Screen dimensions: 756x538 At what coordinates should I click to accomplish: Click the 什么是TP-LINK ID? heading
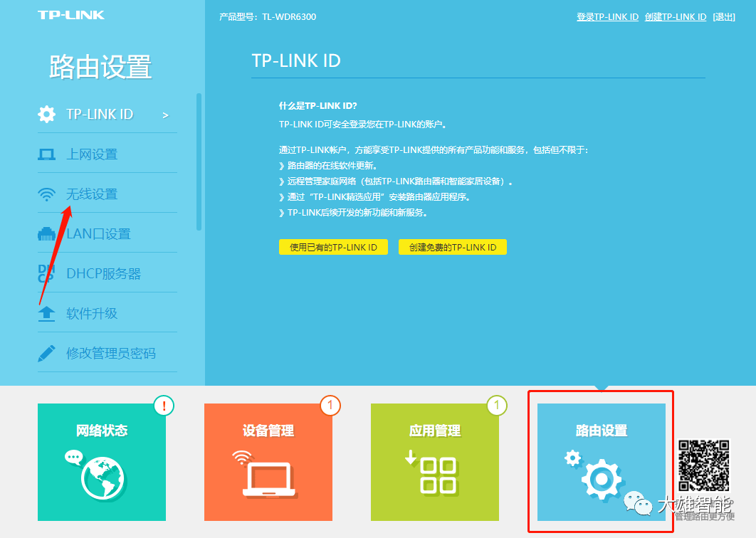(317, 105)
